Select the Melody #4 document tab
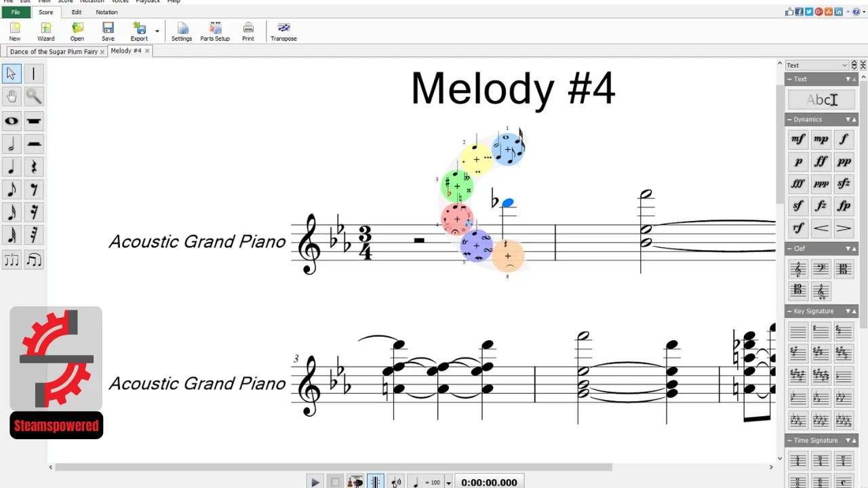The width and height of the screenshot is (868, 488). pos(126,51)
